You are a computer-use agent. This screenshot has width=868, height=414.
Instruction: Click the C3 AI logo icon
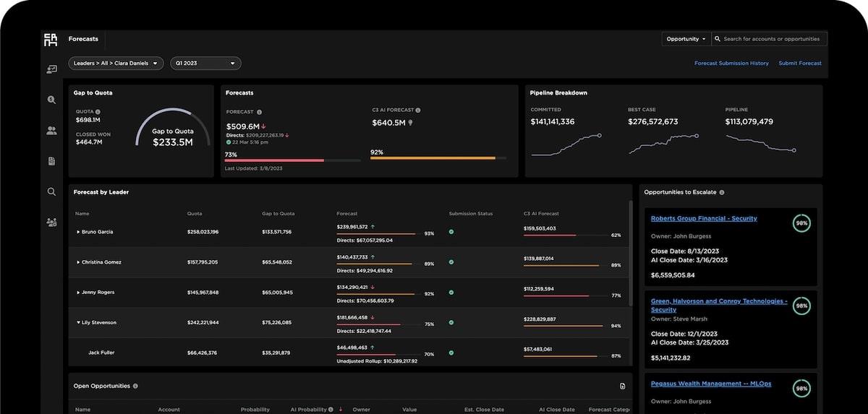tap(51, 40)
